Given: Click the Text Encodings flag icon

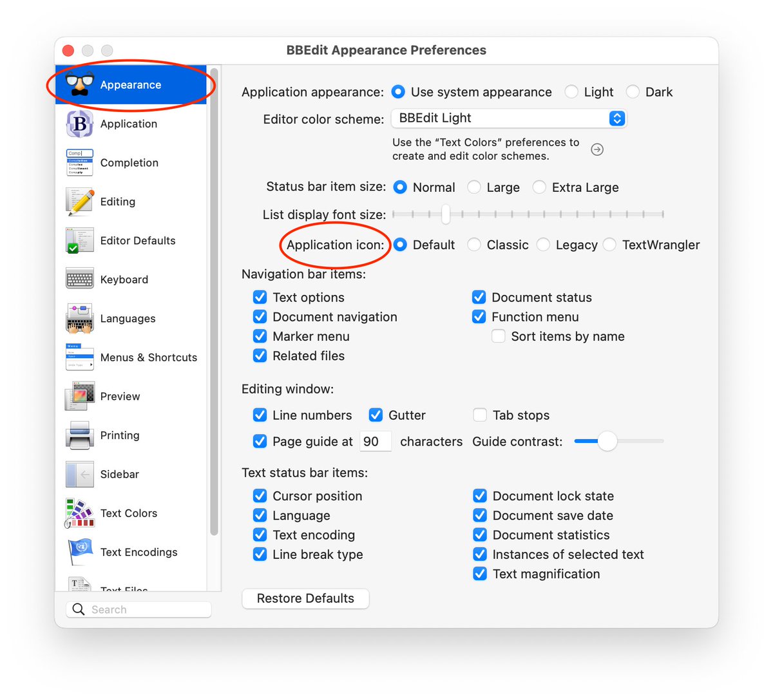Looking at the screenshot, I should (x=80, y=552).
